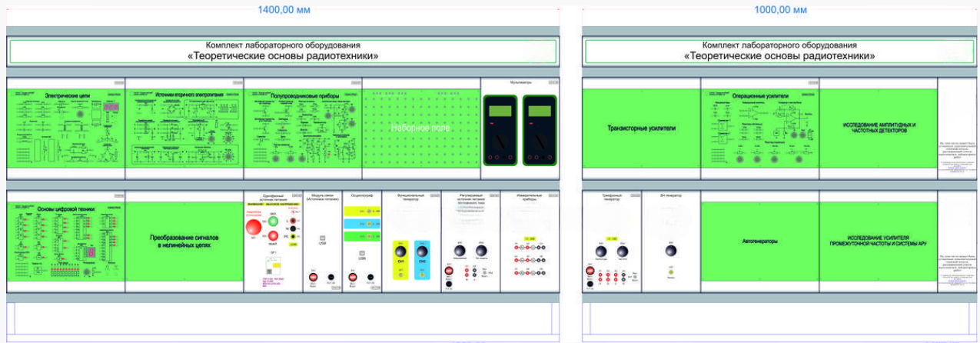
Task: Click the USB port on Модуль связи
Action: pyautogui.click(x=323, y=238)
